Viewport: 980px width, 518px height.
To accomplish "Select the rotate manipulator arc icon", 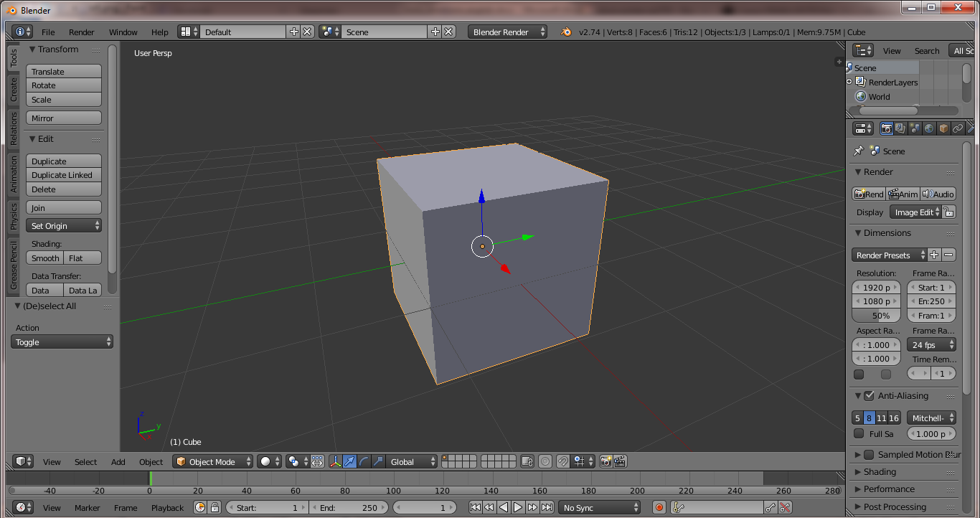I will 364,461.
